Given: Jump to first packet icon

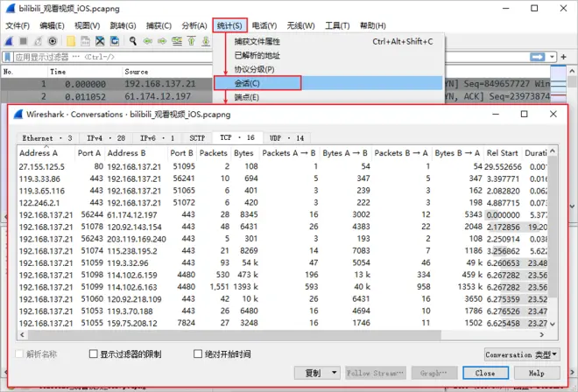Looking at the screenshot, I should [191, 41].
